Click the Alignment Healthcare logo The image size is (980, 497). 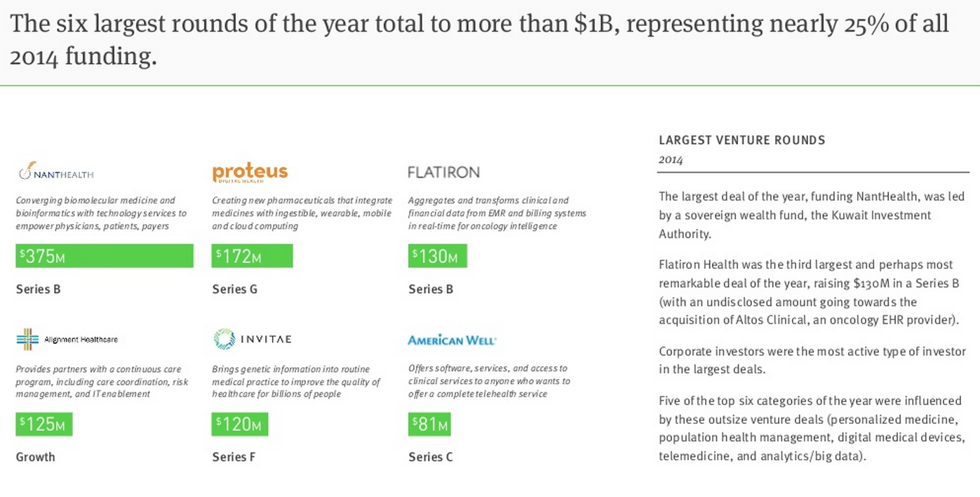coord(67,340)
